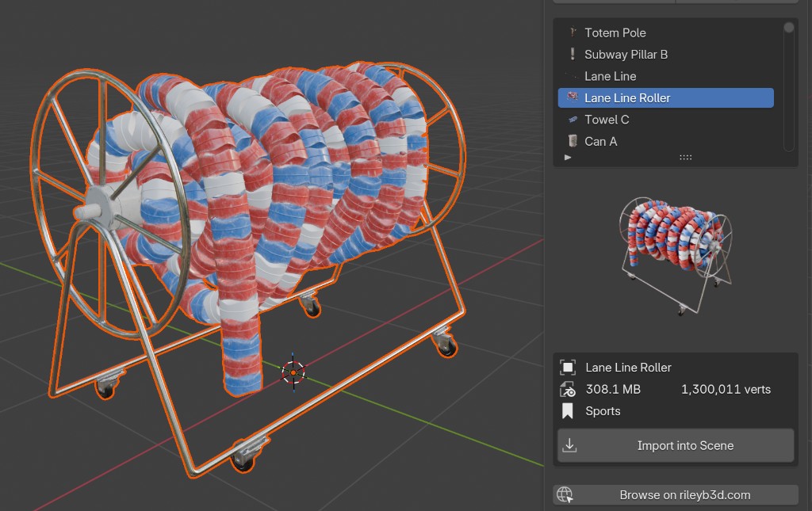Click the 308.1 MB file size text
Image resolution: width=812 pixels, height=511 pixels.
pyautogui.click(x=613, y=390)
